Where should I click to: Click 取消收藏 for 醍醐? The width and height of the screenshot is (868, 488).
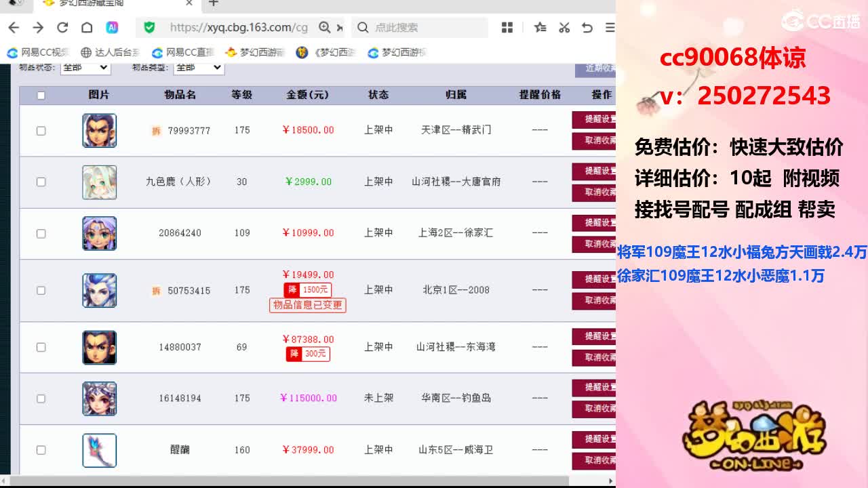pos(594,461)
